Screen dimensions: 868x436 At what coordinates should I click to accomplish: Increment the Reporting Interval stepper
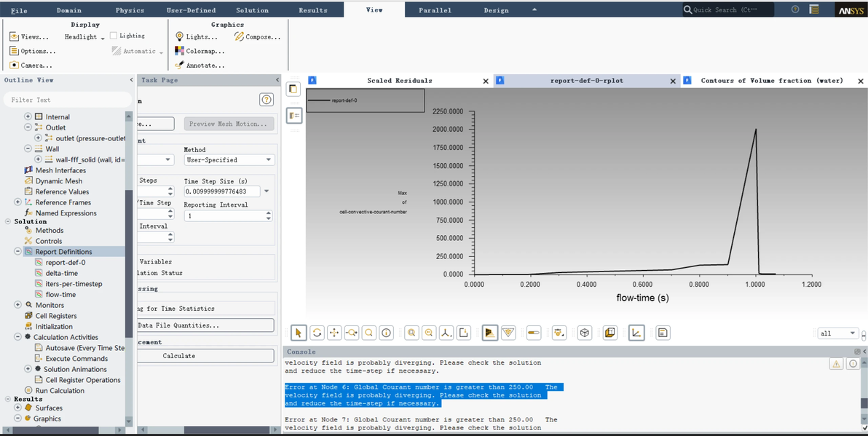[x=269, y=213]
